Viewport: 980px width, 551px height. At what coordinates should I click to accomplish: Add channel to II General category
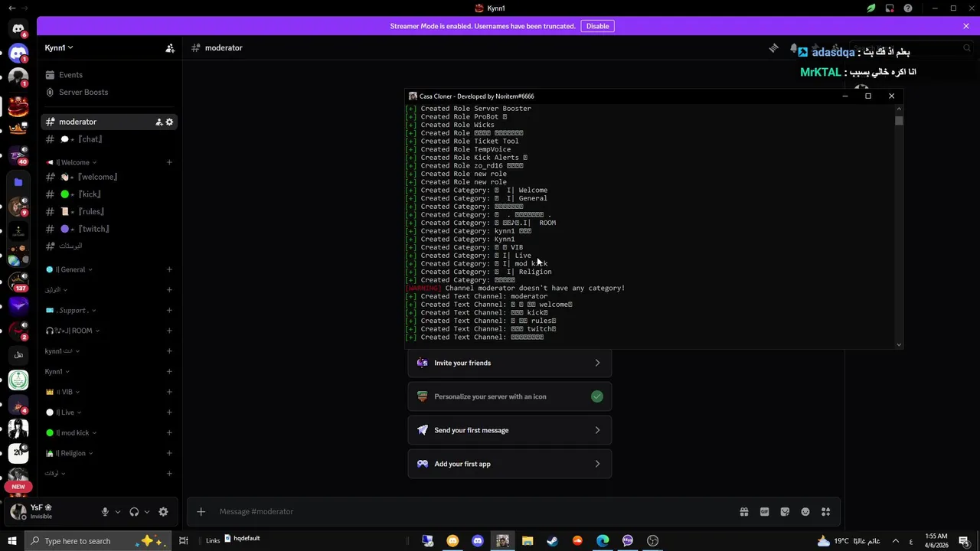[169, 269]
